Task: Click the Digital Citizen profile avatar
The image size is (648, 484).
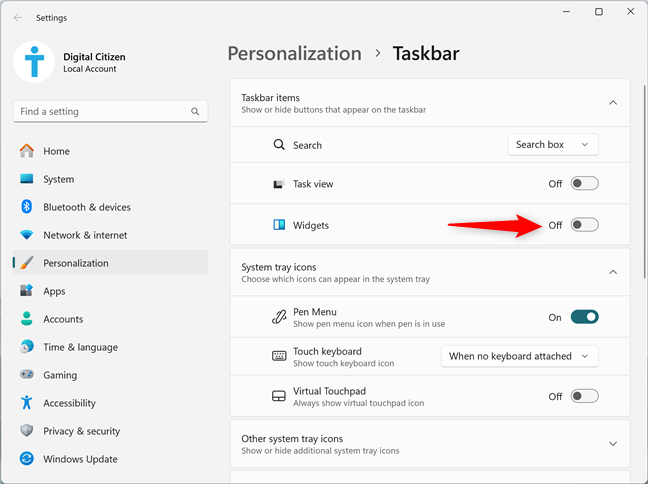Action: [x=34, y=62]
